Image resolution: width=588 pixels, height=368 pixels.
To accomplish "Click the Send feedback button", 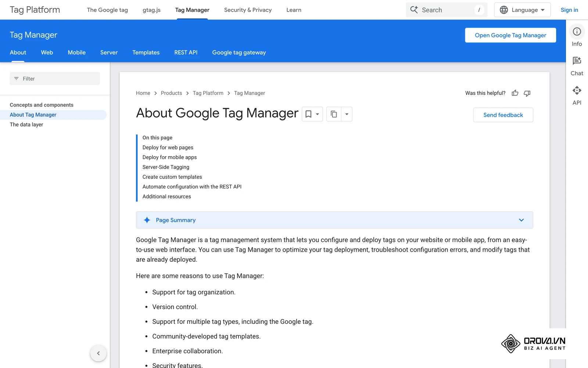I will 503,115.
